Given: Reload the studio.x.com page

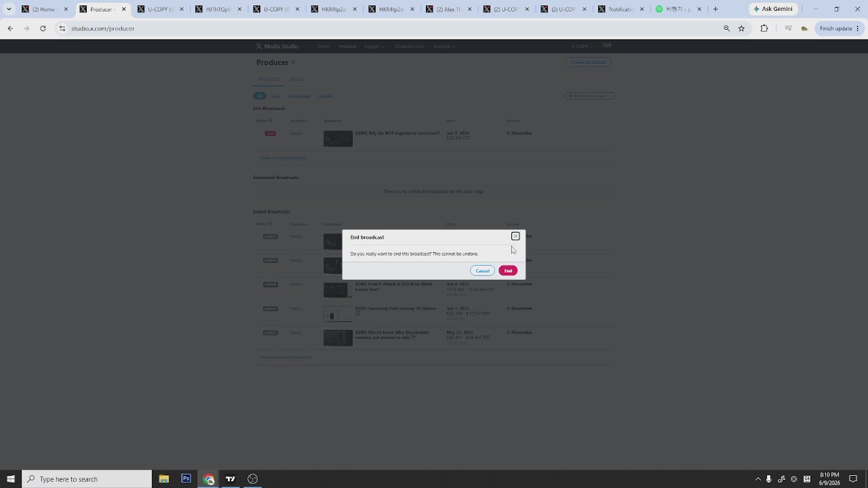Looking at the screenshot, I should pos(43,28).
